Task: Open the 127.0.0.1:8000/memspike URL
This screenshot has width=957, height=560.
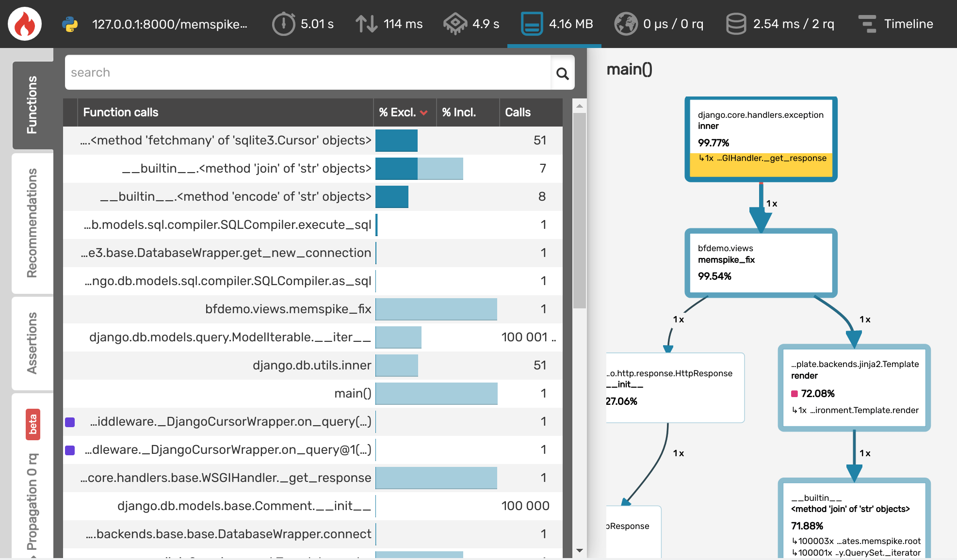Action: click(170, 23)
